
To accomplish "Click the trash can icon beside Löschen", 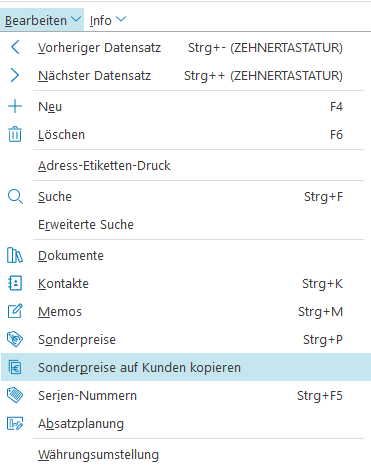I will coord(15,134).
